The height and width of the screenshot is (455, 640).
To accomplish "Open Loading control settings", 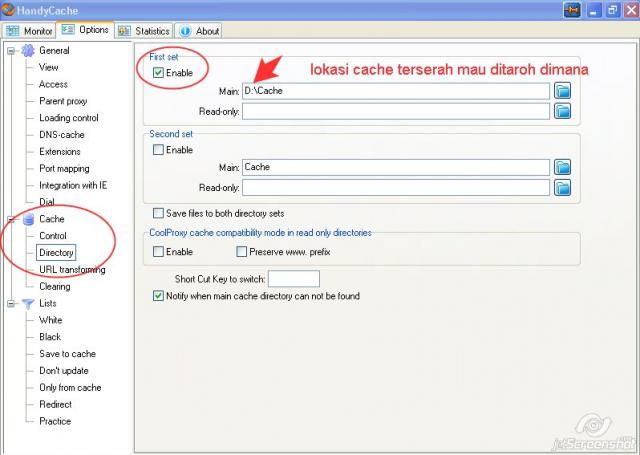I will click(69, 118).
